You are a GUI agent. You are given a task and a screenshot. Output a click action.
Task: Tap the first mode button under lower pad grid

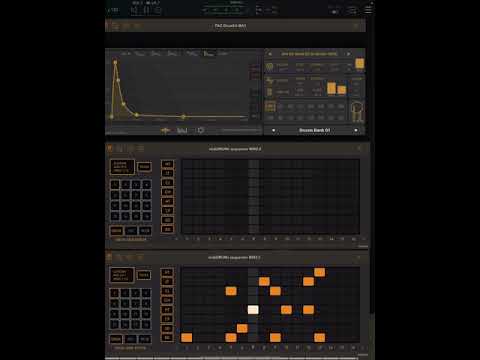[116, 339]
